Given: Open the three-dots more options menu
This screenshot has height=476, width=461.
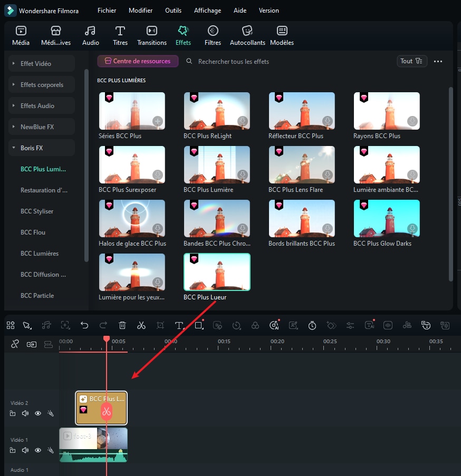Looking at the screenshot, I should [438, 61].
